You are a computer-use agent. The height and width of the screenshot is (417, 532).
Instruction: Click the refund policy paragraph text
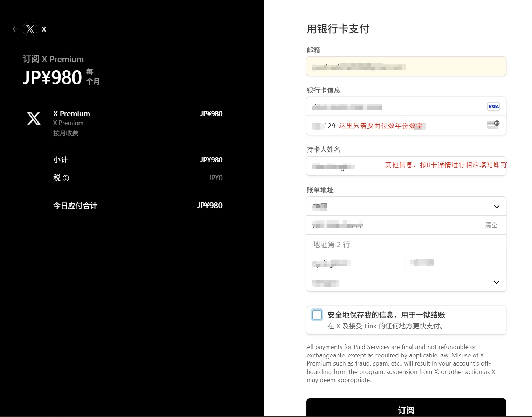coord(401,363)
